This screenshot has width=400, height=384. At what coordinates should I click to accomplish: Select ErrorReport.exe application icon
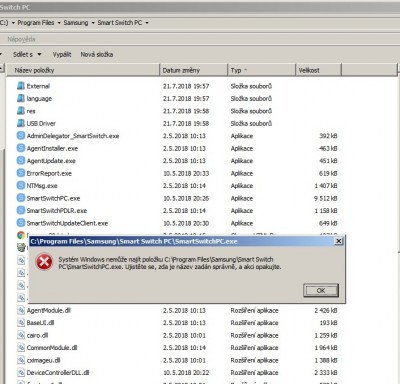click(x=21, y=173)
